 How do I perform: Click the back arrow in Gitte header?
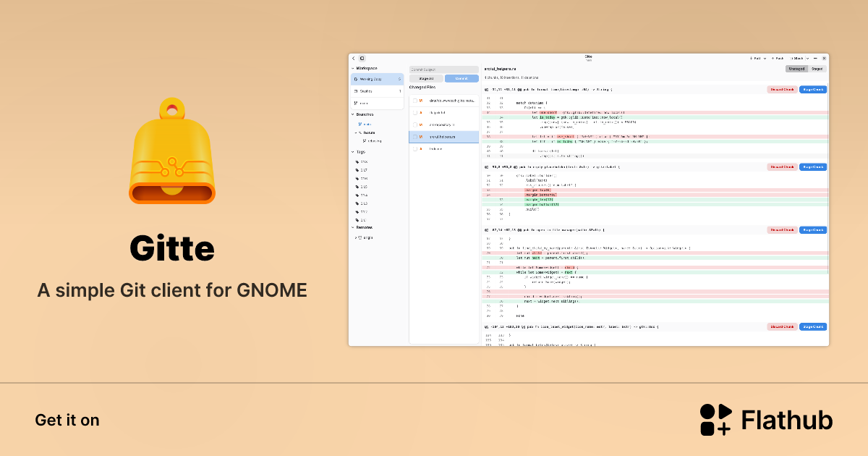coord(354,58)
